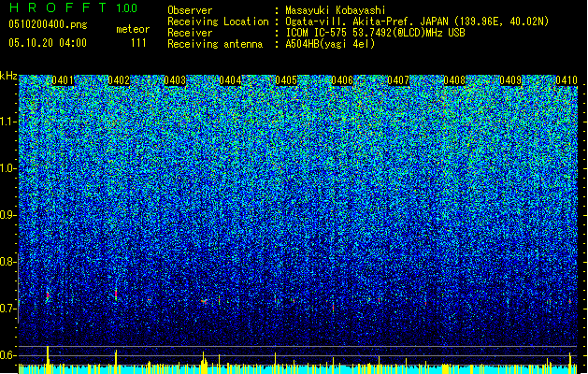588x374 pixels.
Task: Select the 0406 time marker
Action: coord(343,80)
